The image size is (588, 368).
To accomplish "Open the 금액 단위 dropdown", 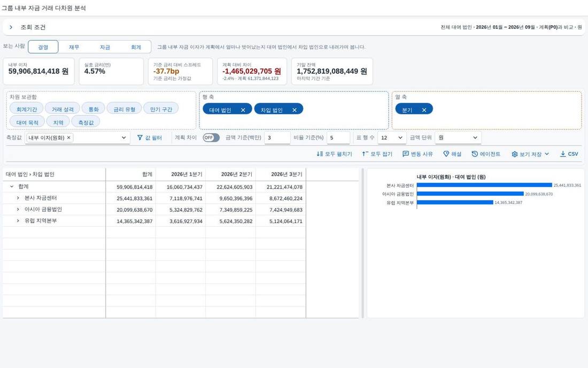I will point(458,137).
